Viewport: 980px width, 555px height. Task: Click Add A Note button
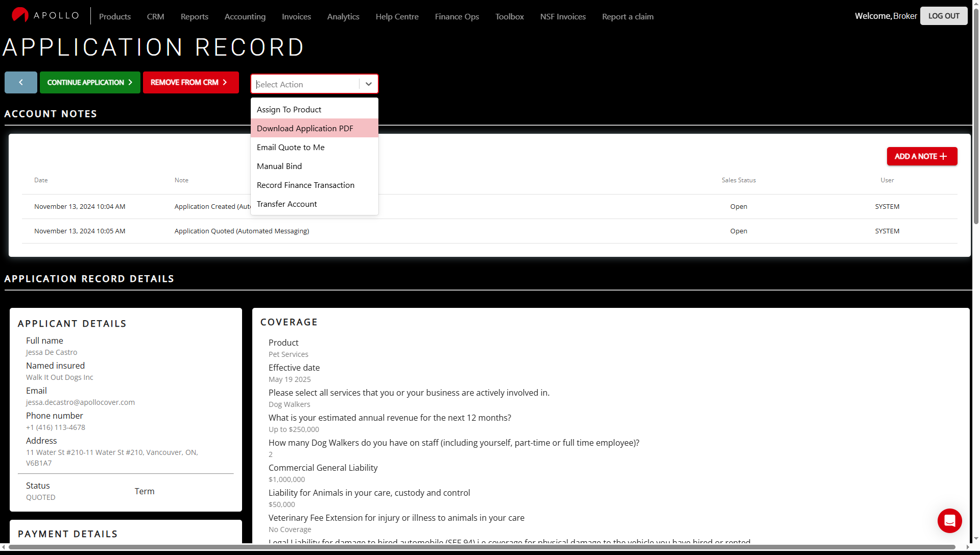tap(921, 156)
